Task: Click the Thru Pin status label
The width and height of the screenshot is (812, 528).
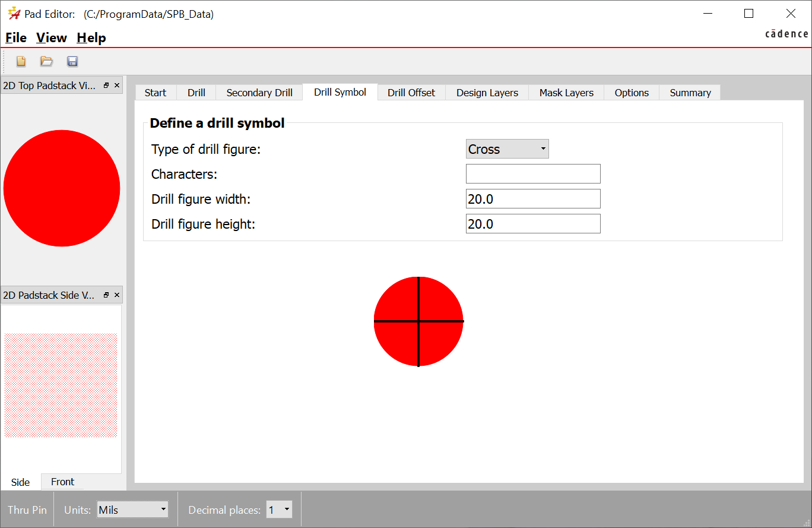Action: [27, 510]
